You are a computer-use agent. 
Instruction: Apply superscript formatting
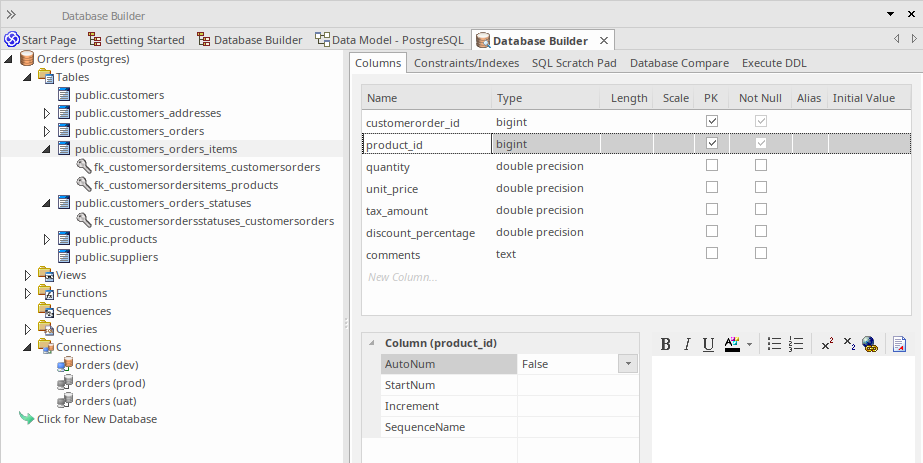pyautogui.click(x=827, y=344)
